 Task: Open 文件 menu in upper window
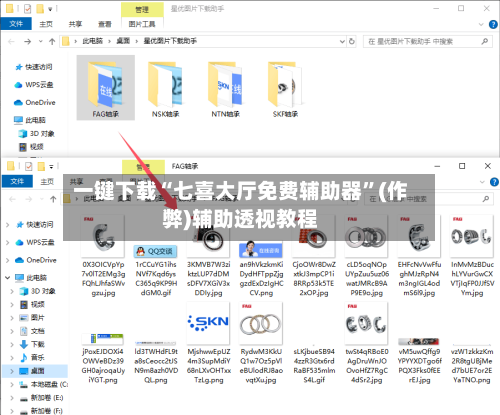pos(16,24)
